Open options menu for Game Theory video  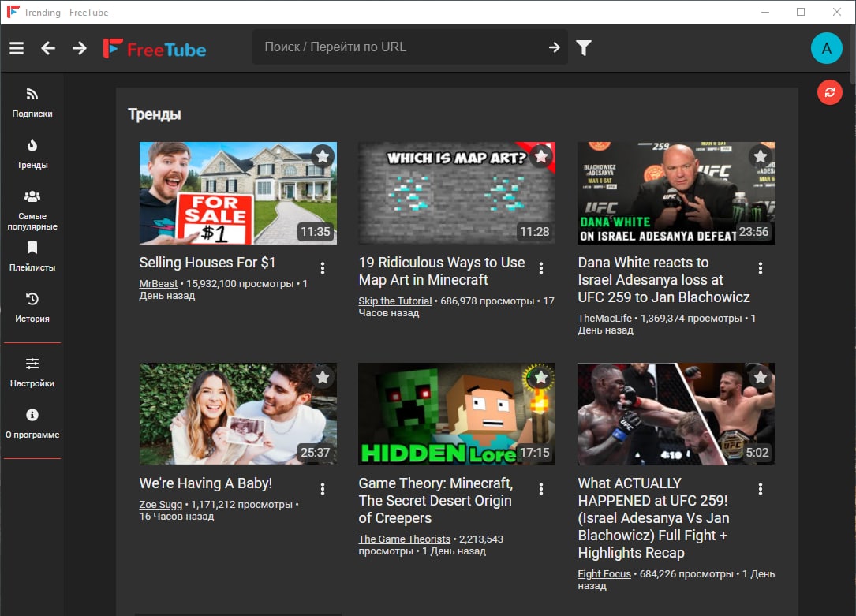[x=541, y=489]
